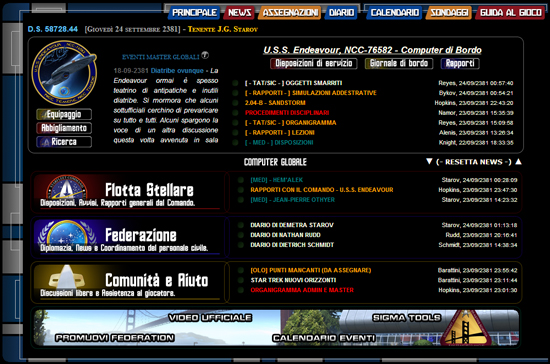Image resolution: width=550 pixels, height=364 pixels.
Task: Open PROCEDIMENTI DISCIPLINARI thread
Action: (x=287, y=113)
